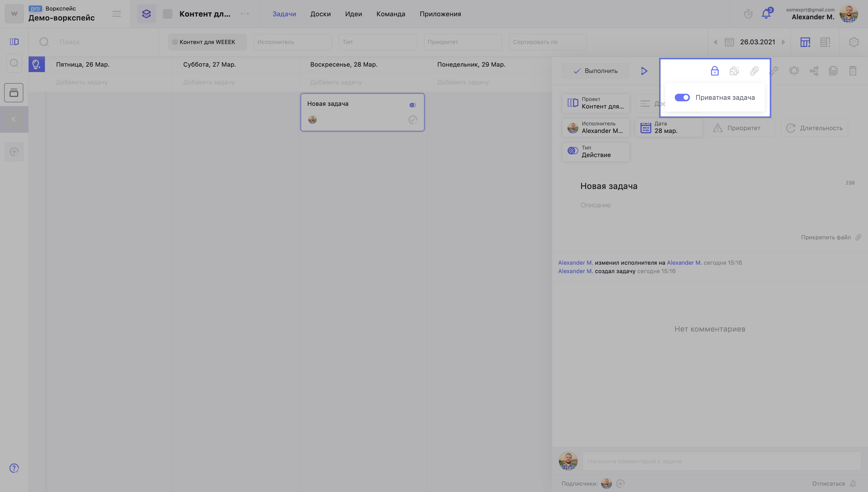
Task: Toggle the Приватная задача switch
Action: point(682,97)
